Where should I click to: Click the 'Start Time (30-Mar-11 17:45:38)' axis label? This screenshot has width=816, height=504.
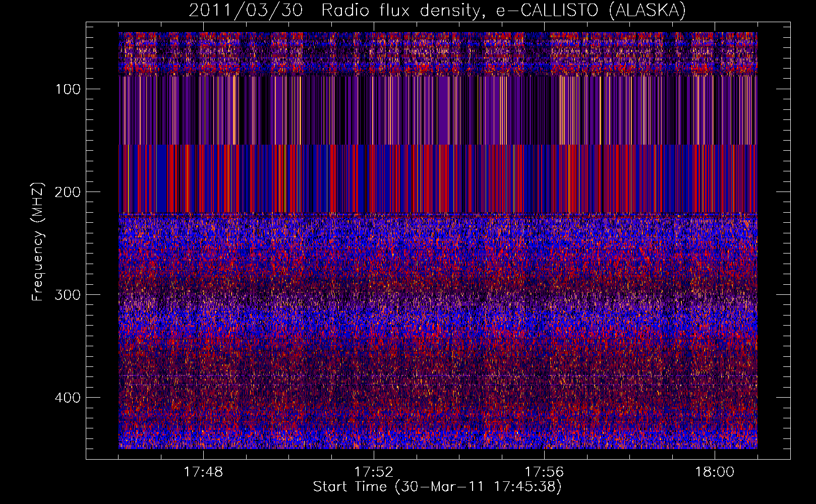click(x=437, y=487)
